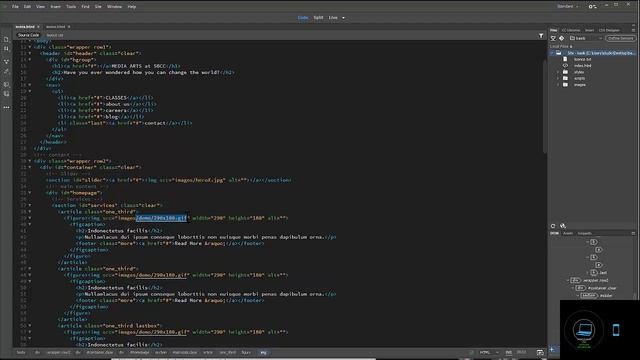
Task: Click the phone device preview icon
Action: click(x=616, y=330)
